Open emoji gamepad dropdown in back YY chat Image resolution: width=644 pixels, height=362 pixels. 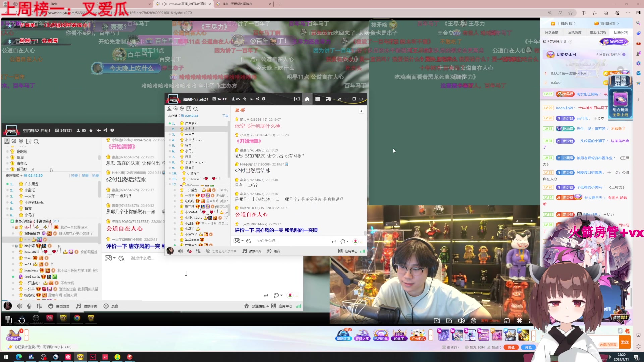[x=110, y=258]
